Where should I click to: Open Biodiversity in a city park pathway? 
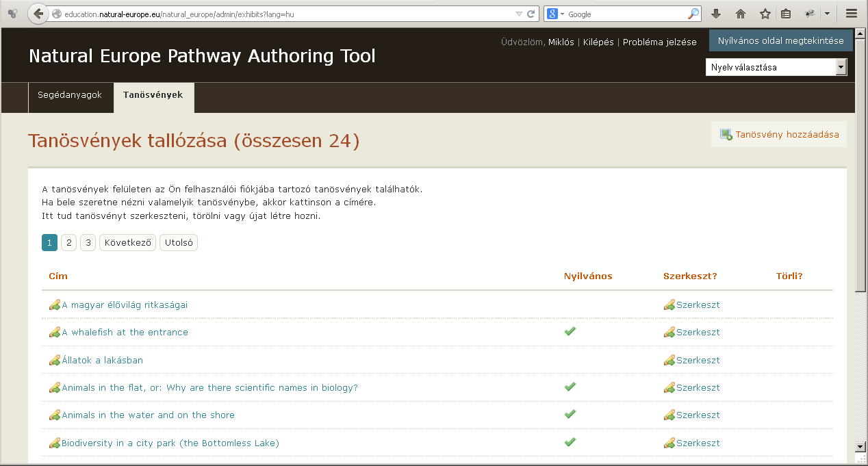coord(170,443)
